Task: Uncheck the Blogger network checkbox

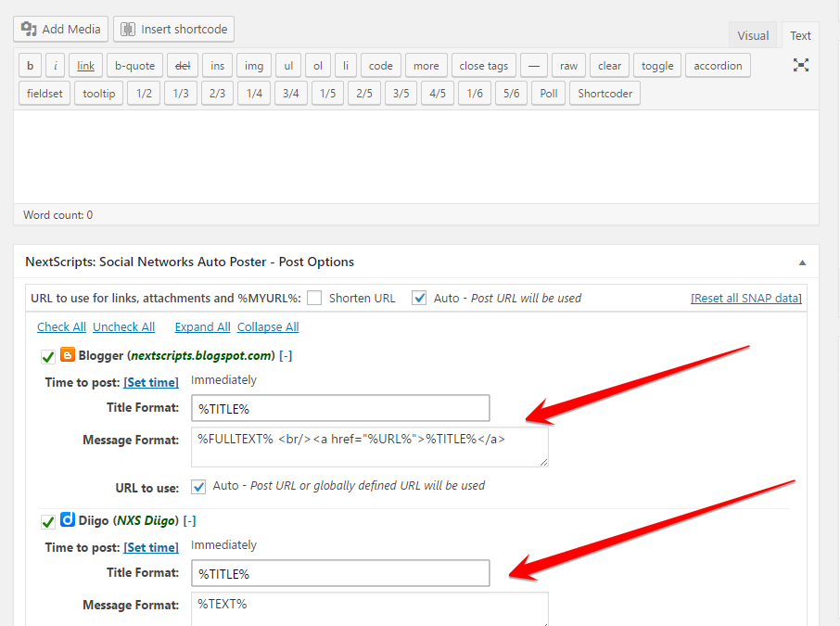Action: (x=47, y=356)
